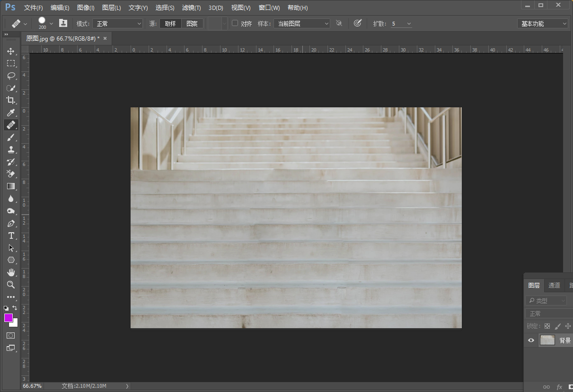This screenshot has width=573, height=392.
Task: Open the Clone Source panel icon
Action: (x=63, y=23)
